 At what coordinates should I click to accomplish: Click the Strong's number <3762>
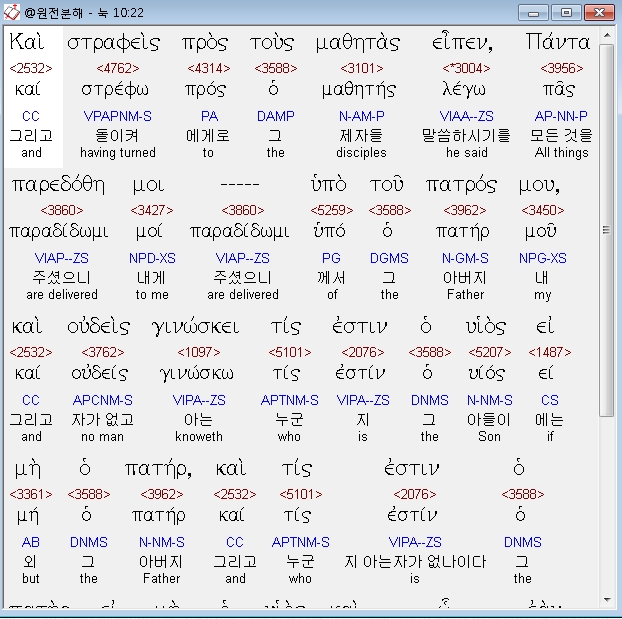point(103,352)
